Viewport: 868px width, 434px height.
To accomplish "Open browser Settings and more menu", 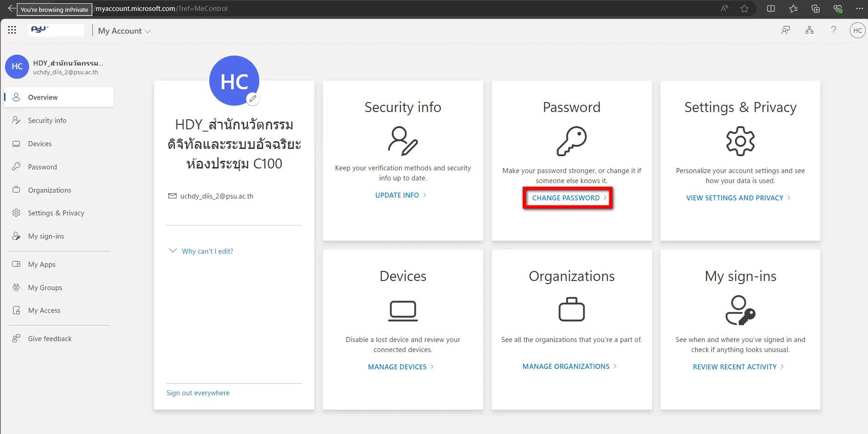I will 859,9.
